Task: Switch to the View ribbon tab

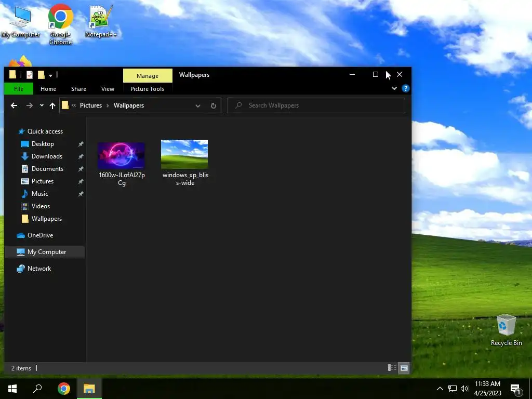Action: pyautogui.click(x=108, y=89)
